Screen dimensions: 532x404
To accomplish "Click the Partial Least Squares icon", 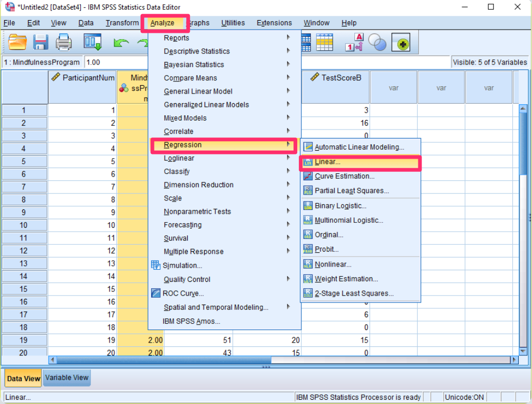I will [308, 191].
